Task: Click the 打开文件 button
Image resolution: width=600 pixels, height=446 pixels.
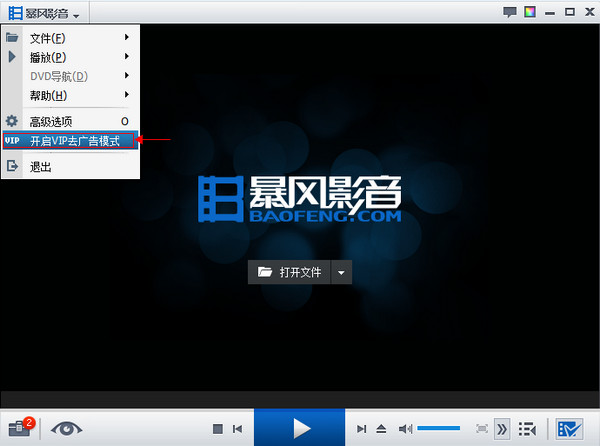Action: (x=289, y=272)
